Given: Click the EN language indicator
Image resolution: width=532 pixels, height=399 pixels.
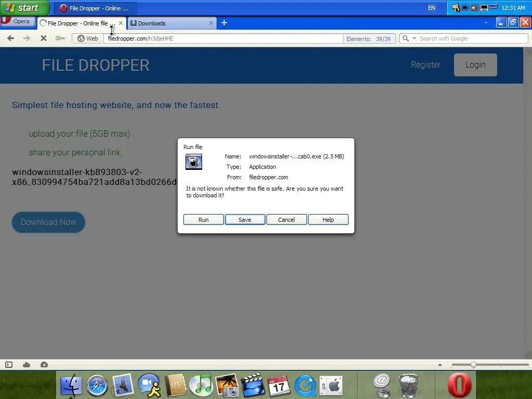Looking at the screenshot, I should (432, 8).
